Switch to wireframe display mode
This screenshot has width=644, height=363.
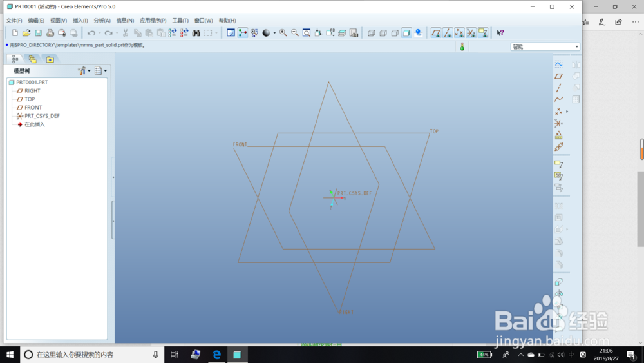372,33
